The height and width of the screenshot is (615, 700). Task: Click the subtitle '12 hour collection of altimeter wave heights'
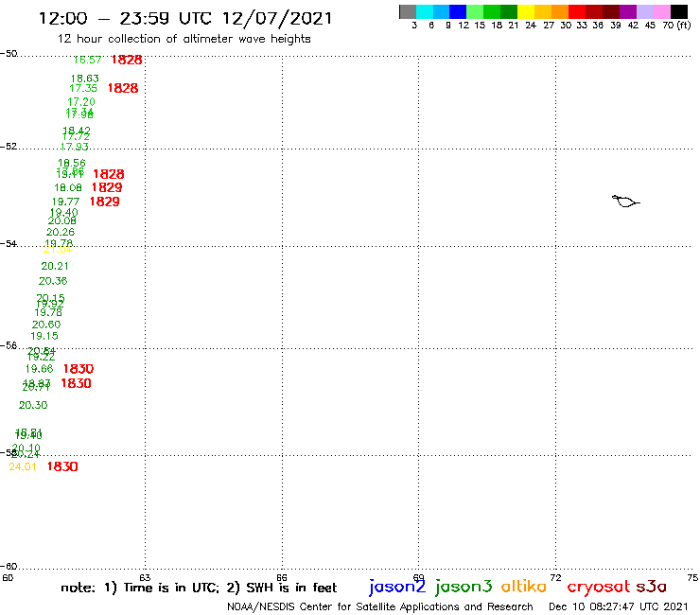[x=184, y=39]
